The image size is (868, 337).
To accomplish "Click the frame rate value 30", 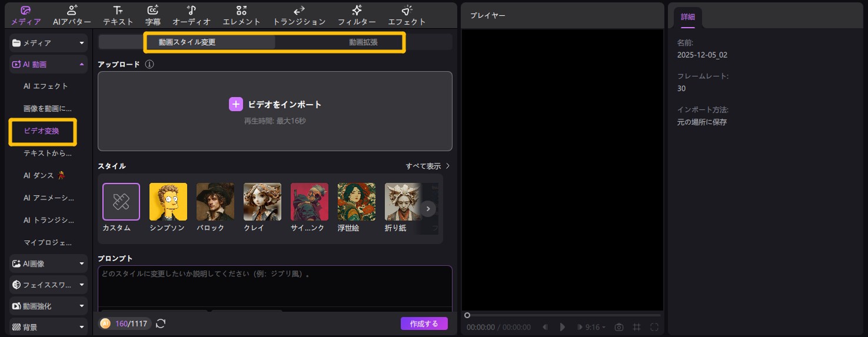I will [x=681, y=89].
